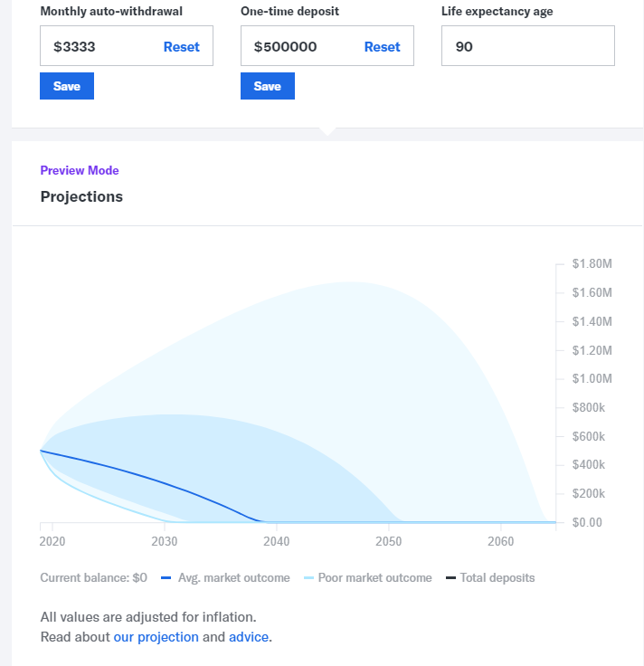Click the Preview Mode label
Image resolution: width=644 pixels, height=666 pixels.
coord(80,170)
